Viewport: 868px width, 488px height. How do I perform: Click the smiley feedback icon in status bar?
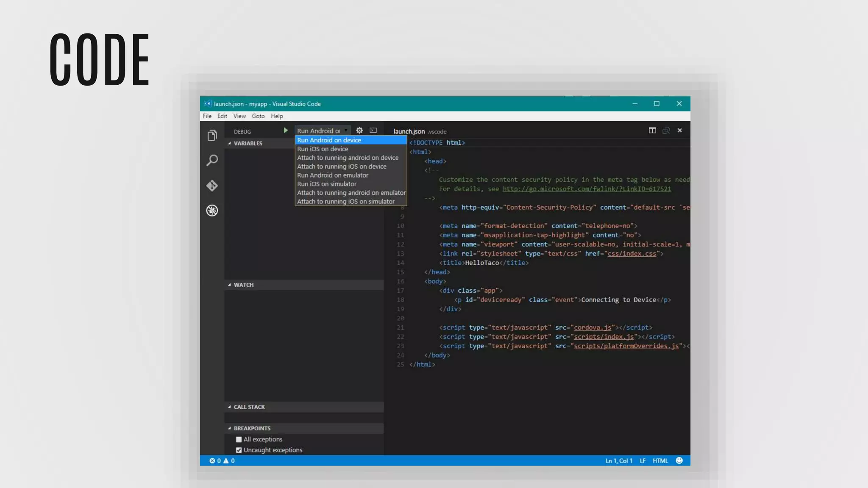coord(679,460)
